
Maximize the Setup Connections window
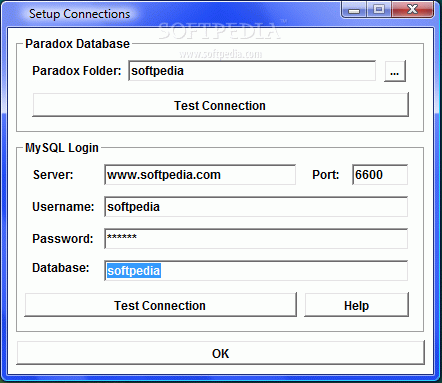click(x=379, y=9)
